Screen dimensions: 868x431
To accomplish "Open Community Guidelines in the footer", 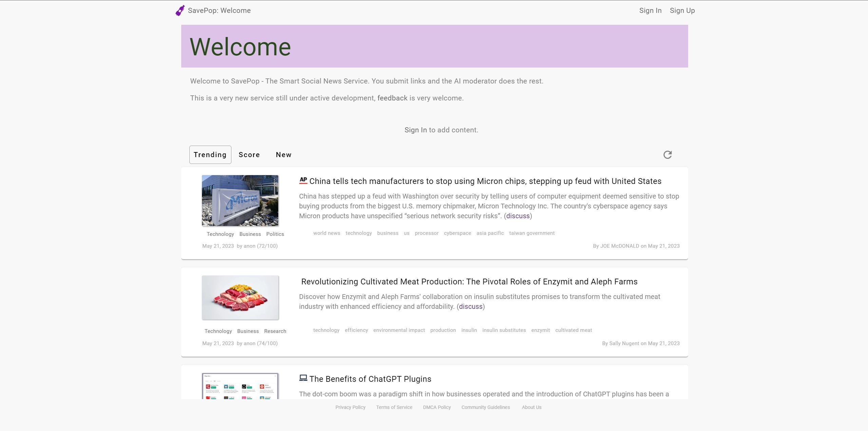I will coord(485,407).
